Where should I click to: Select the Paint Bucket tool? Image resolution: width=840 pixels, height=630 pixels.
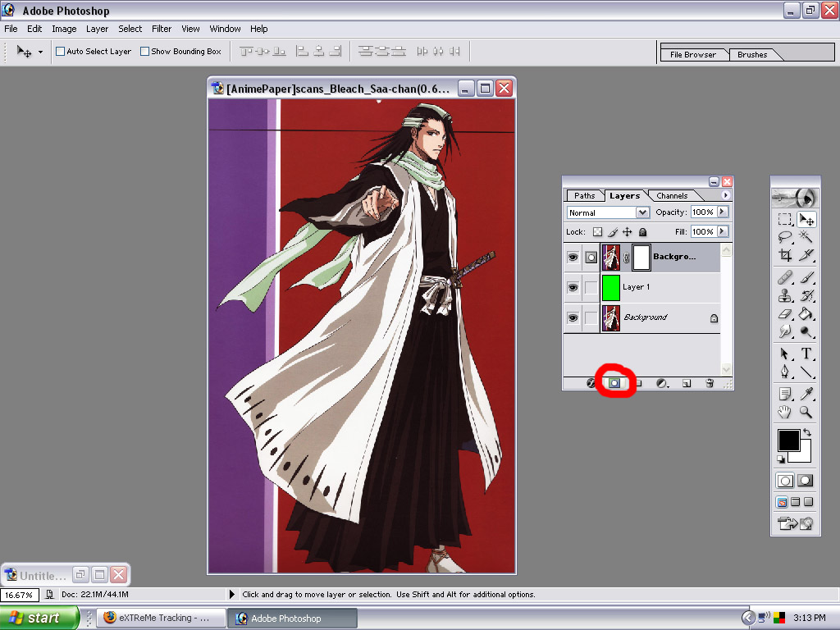pyautogui.click(x=806, y=314)
